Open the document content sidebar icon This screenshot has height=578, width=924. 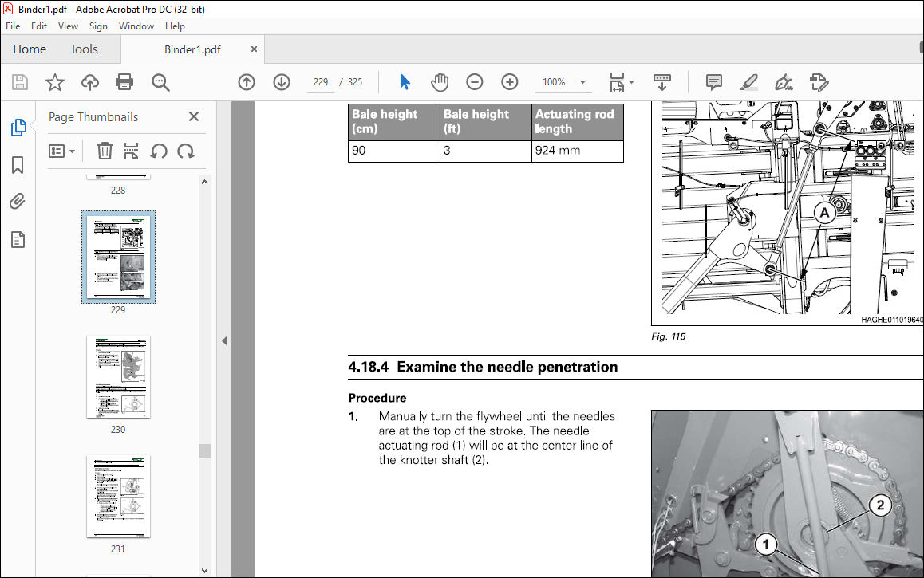click(x=18, y=239)
